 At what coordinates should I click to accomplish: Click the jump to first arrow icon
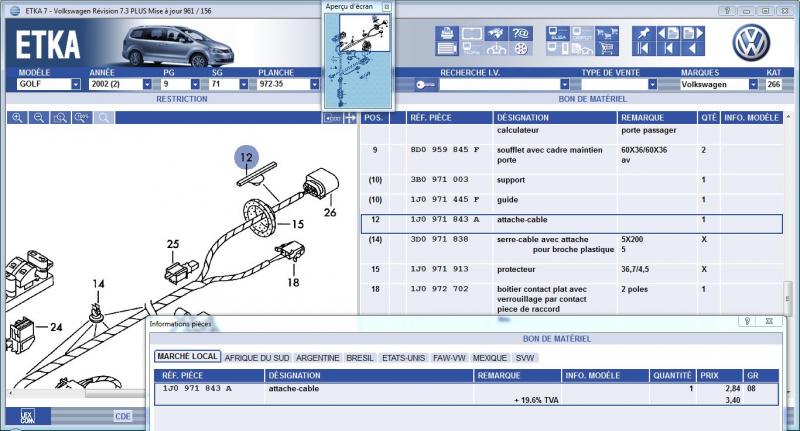643,49
